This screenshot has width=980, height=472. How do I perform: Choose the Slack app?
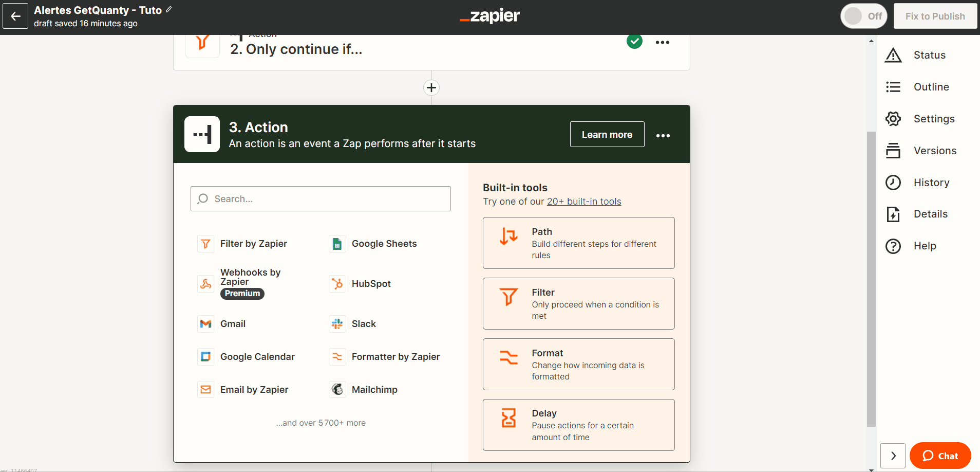pos(353,324)
